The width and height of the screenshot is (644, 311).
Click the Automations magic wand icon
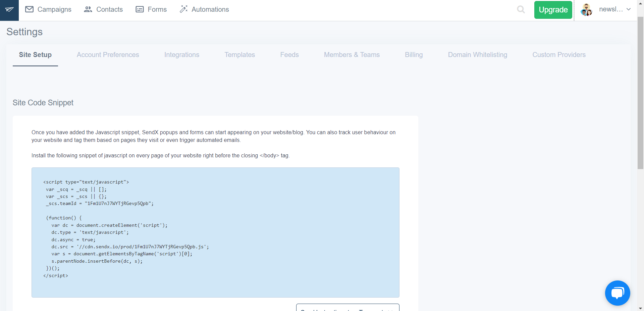[x=183, y=9]
